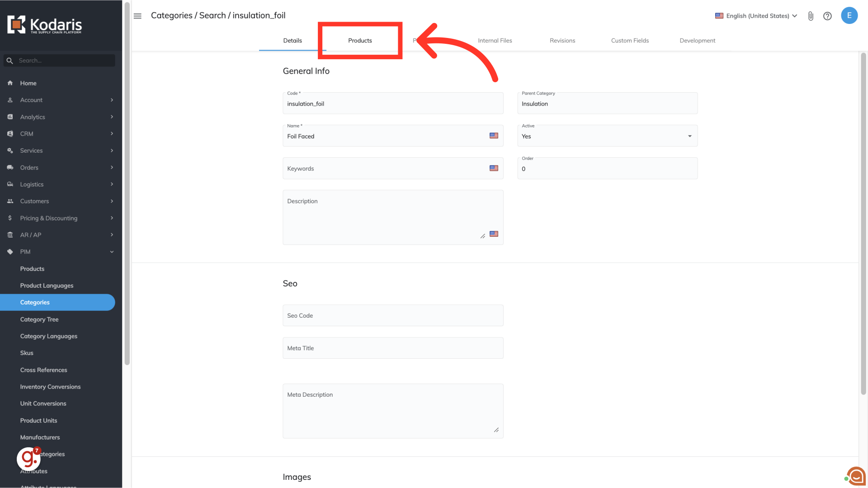This screenshot has width=868, height=488.
Task: Open the English language selector dropdown
Action: coord(756,16)
